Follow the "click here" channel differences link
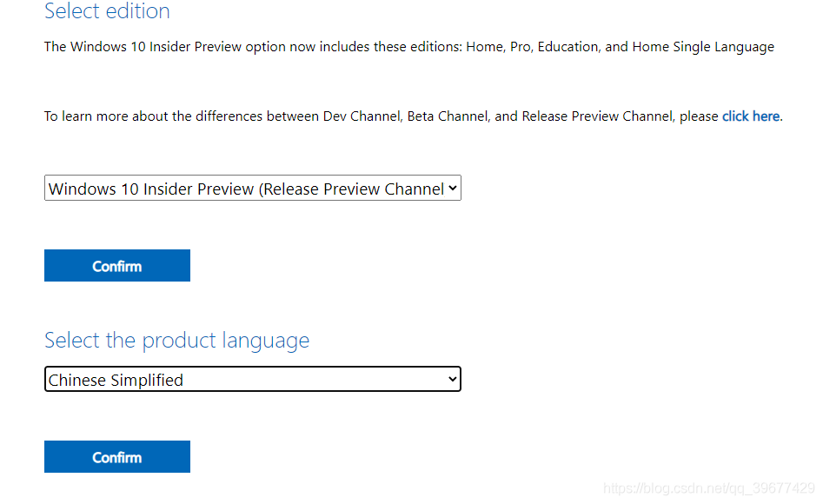This screenshot has height=504, width=823. coord(750,116)
